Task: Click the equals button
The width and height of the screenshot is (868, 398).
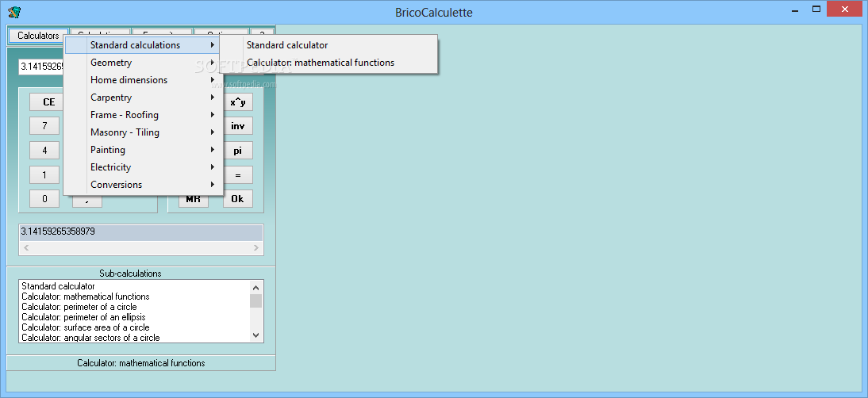Action: pos(238,174)
